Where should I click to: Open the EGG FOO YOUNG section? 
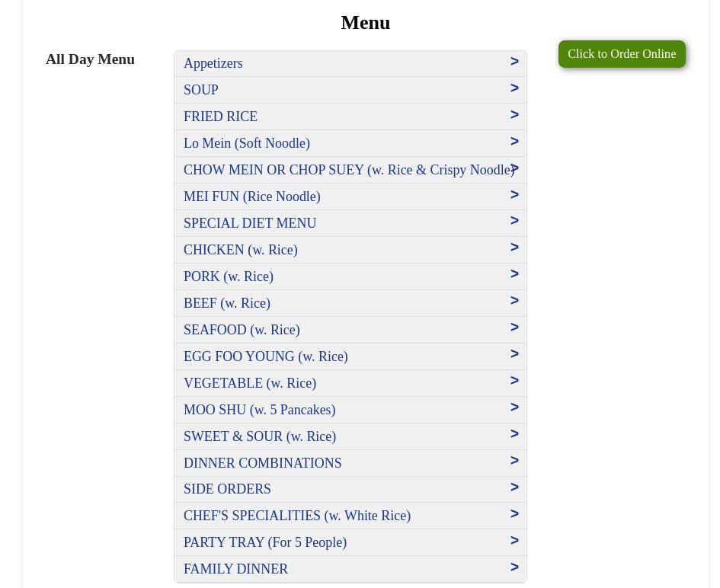(350, 356)
